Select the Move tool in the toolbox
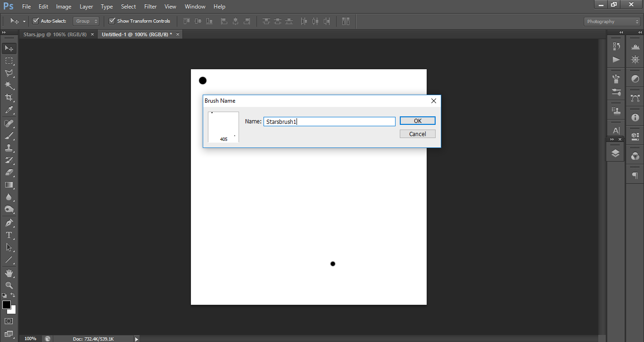This screenshot has width=644, height=342. [9, 49]
